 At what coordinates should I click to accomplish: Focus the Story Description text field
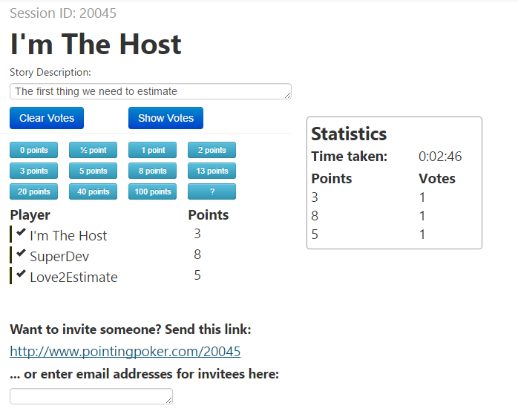tap(150, 91)
